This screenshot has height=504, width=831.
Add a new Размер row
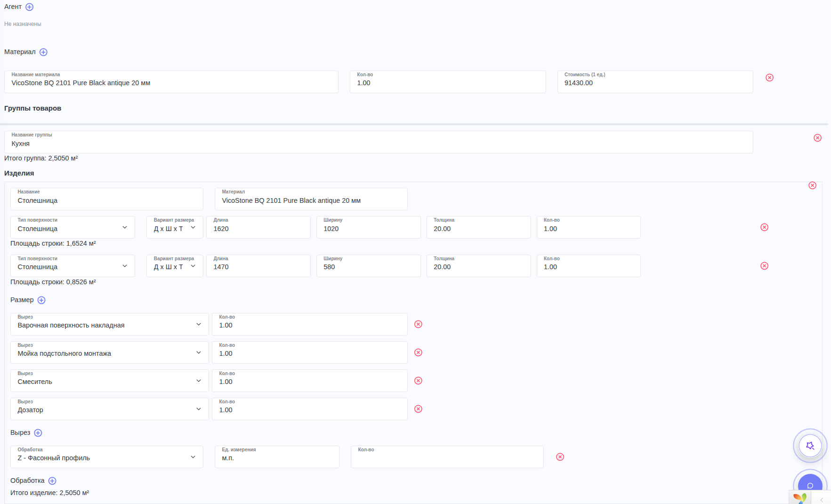point(41,300)
